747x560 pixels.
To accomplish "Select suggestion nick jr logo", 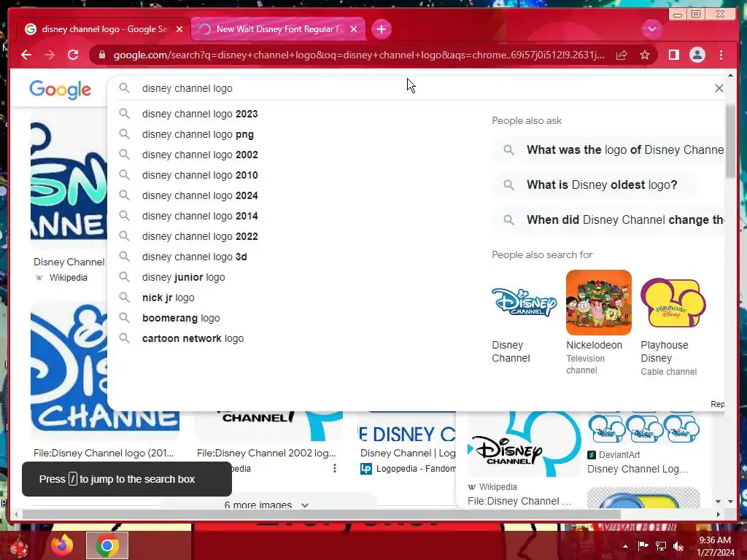I will (x=169, y=297).
